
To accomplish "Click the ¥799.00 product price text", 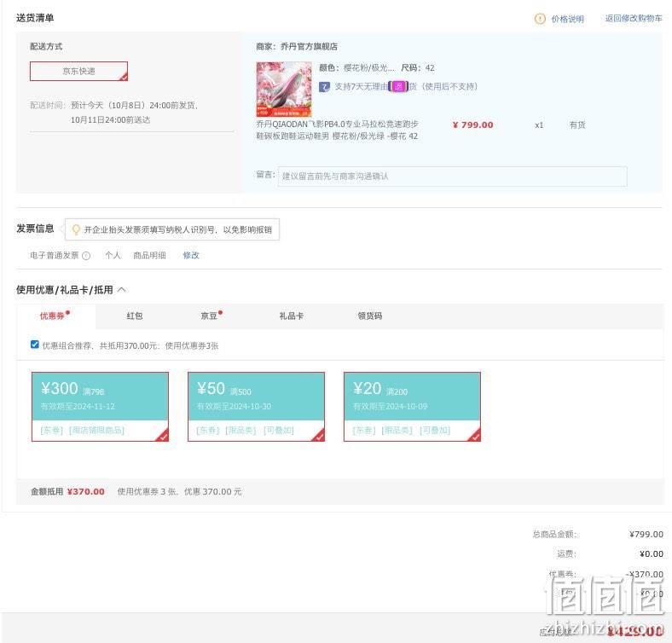I will (472, 125).
